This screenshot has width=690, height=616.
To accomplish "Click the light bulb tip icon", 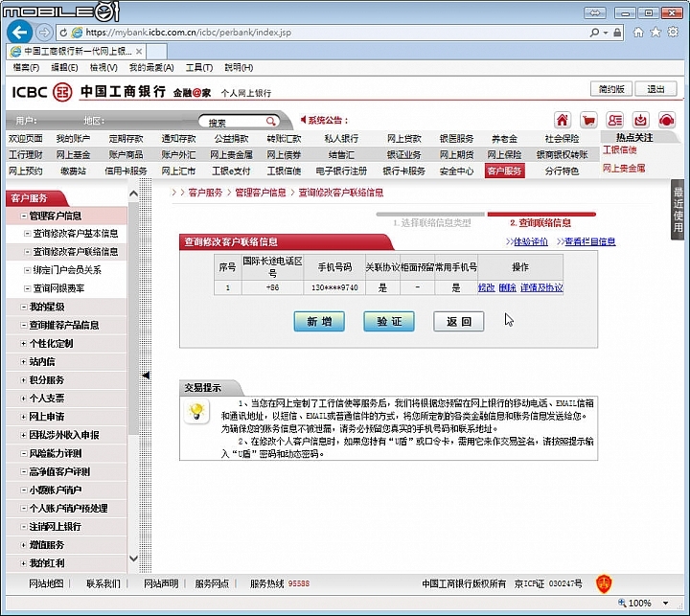I will [196, 412].
